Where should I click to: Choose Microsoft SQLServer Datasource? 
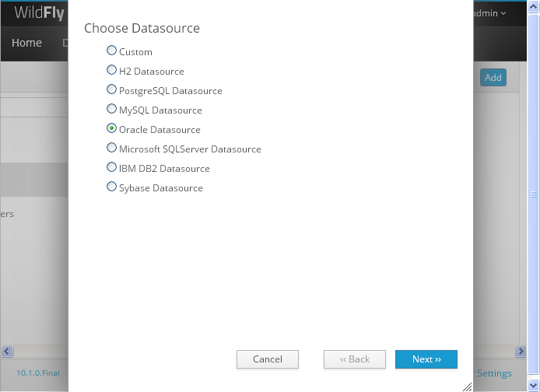click(x=111, y=148)
